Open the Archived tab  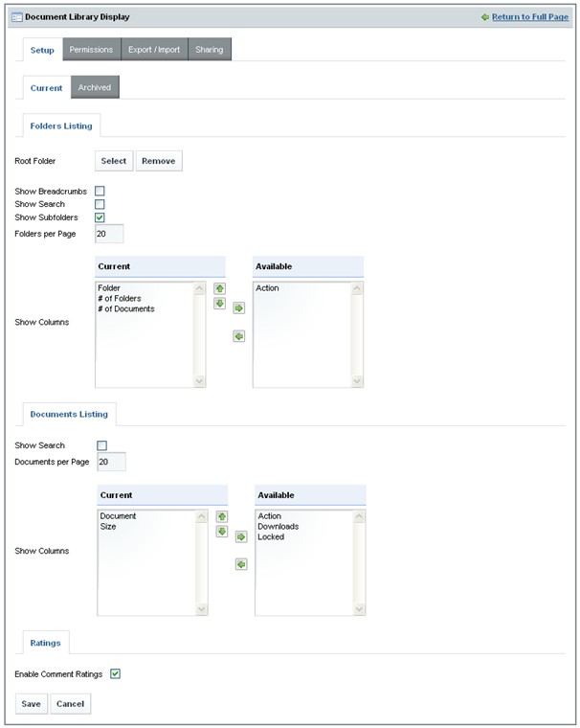[x=95, y=87]
